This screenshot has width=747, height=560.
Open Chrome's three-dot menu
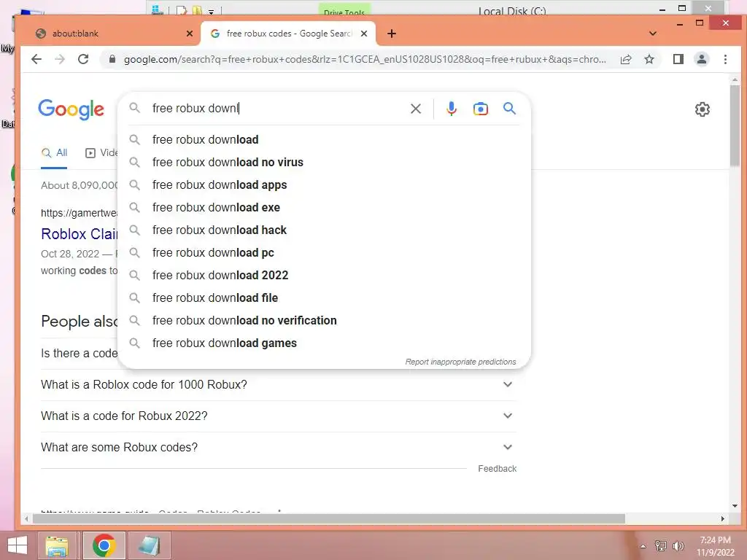coord(725,59)
